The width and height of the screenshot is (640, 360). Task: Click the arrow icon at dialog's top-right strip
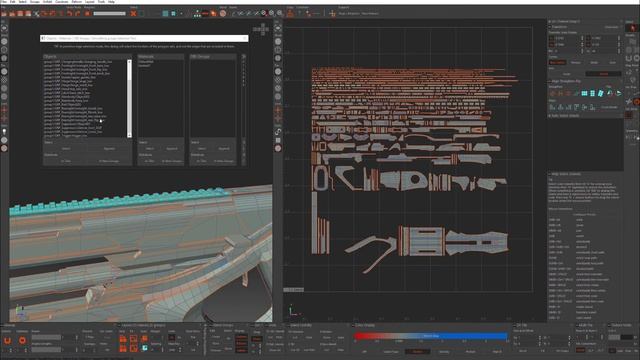244,57
